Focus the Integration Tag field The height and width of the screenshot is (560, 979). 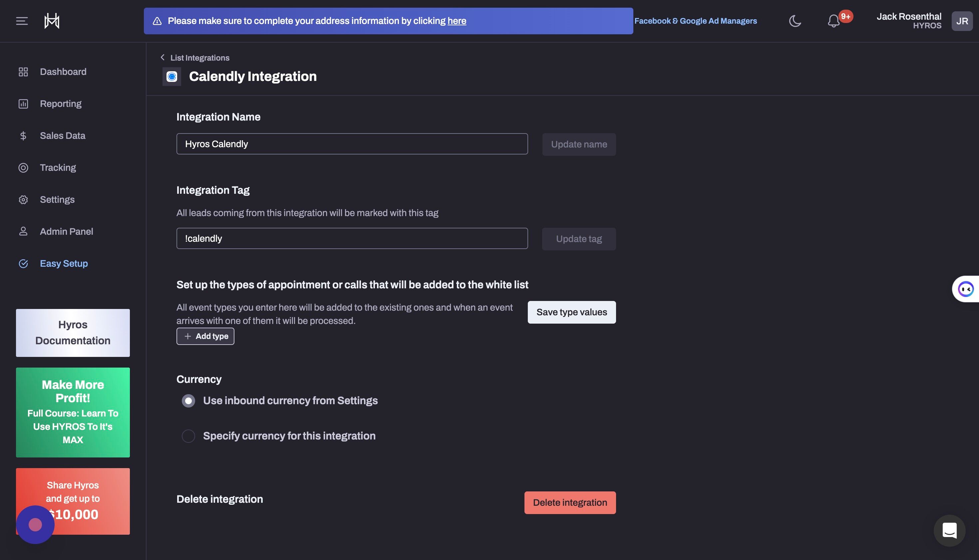point(352,238)
